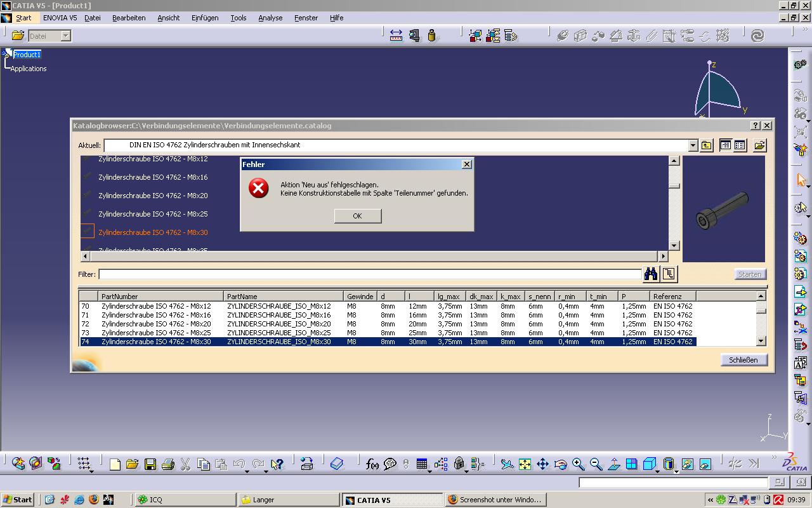The height and width of the screenshot is (508, 812).
Task: Open the ENOVIA V5 menu
Action: tap(60, 18)
